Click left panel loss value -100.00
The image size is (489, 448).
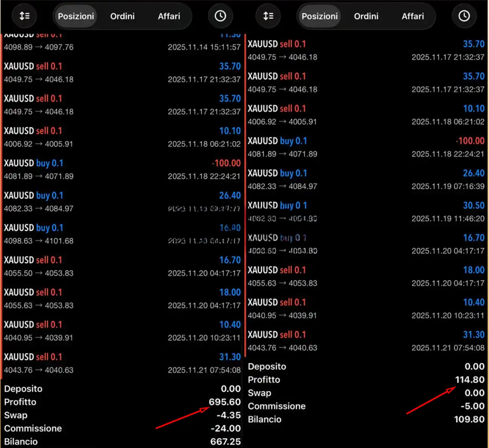tap(226, 163)
